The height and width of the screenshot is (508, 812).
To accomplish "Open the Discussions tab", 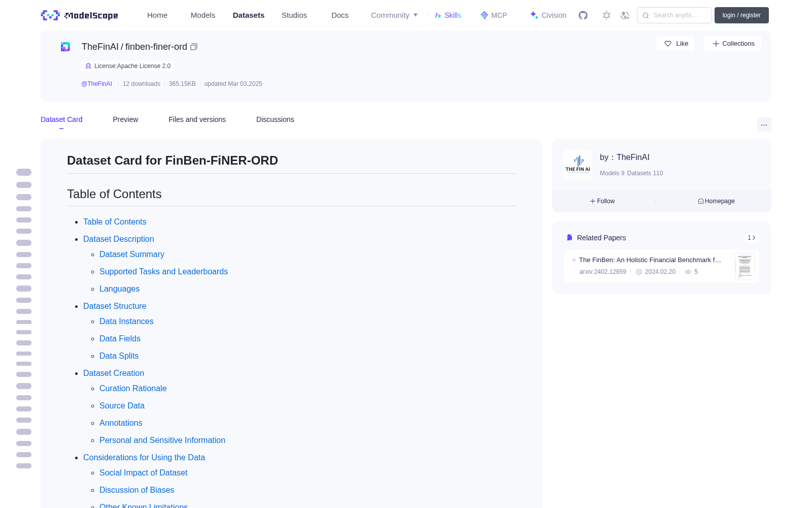I will (x=275, y=119).
